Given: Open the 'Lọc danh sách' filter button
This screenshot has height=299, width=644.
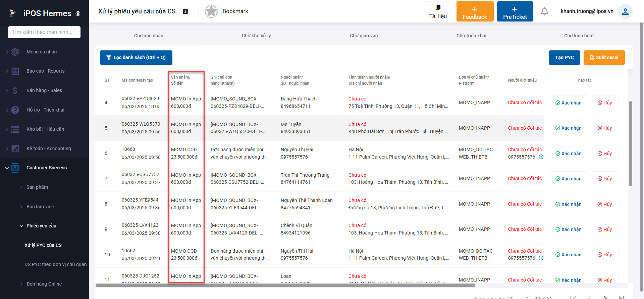Looking at the screenshot, I should [x=136, y=57].
